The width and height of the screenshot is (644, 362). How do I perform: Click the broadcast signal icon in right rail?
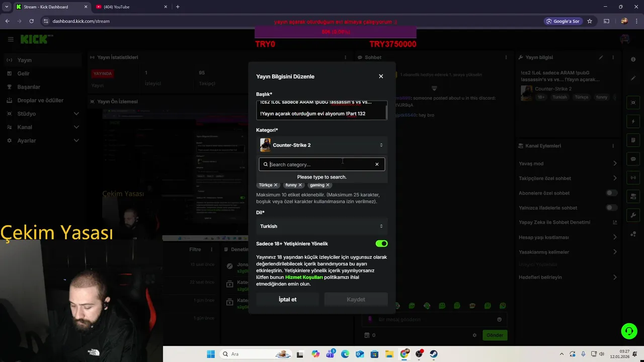click(633, 177)
